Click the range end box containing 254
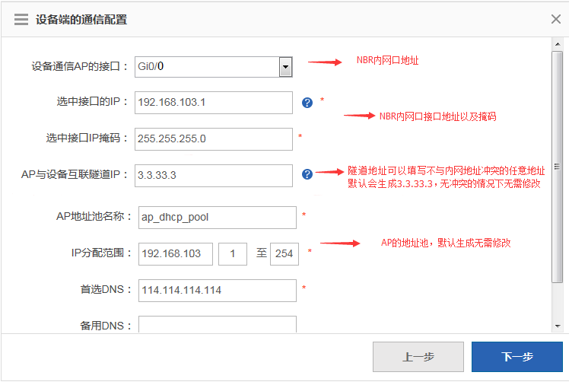 (x=284, y=253)
